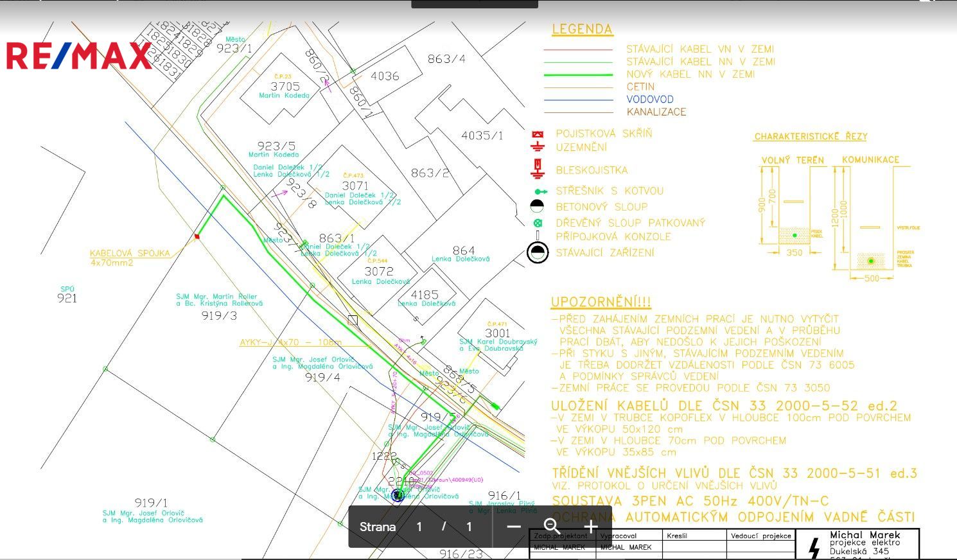This screenshot has height=560, width=957.
Task: Click the text NOVÝ KABEL NN V ZEMI
Action: click(690, 74)
